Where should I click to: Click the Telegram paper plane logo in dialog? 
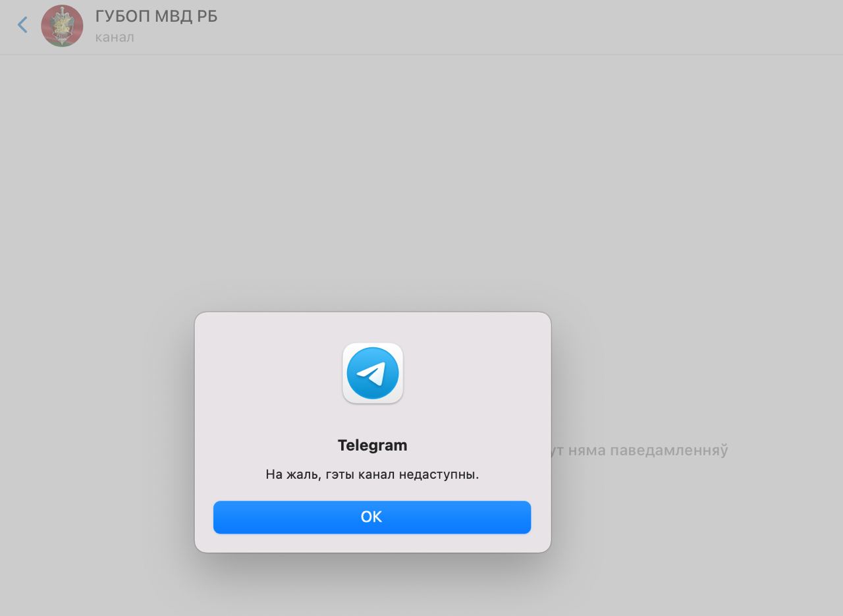pos(373,373)
